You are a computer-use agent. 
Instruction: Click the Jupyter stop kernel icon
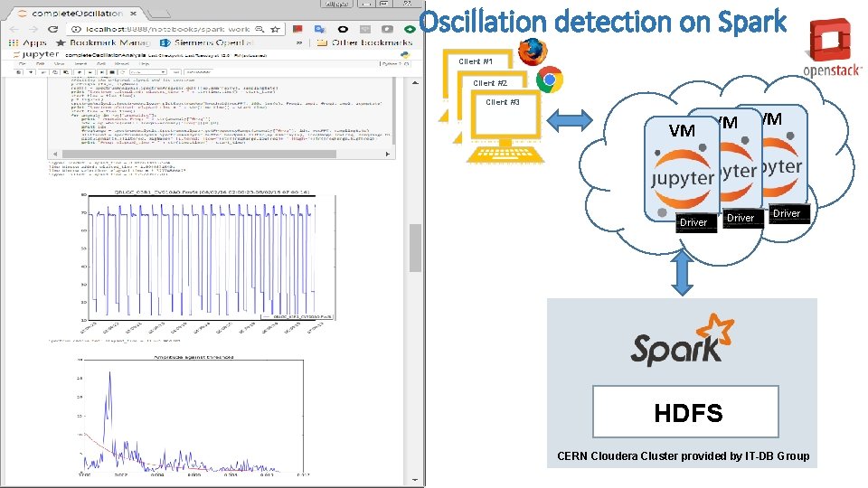112,72
